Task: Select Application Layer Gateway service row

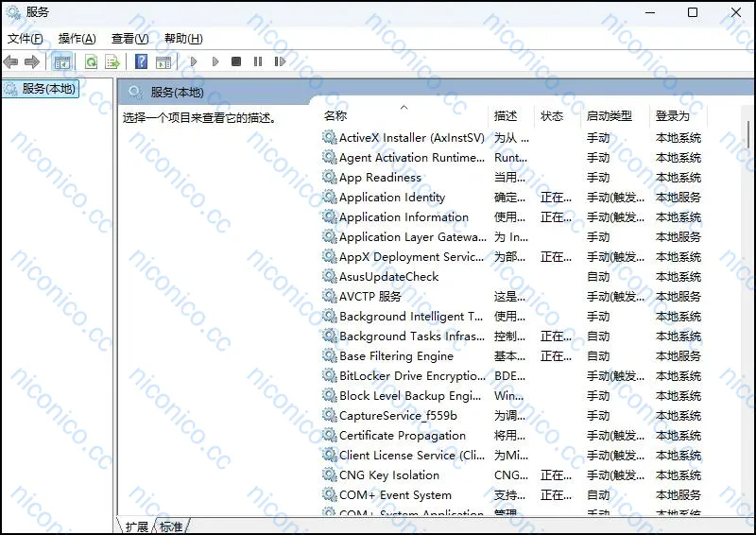Action: [x=512, y=237]
